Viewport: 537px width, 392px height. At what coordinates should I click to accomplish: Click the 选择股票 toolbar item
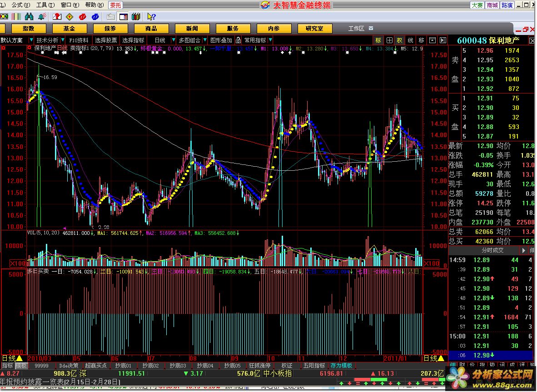tap(106, 40)
